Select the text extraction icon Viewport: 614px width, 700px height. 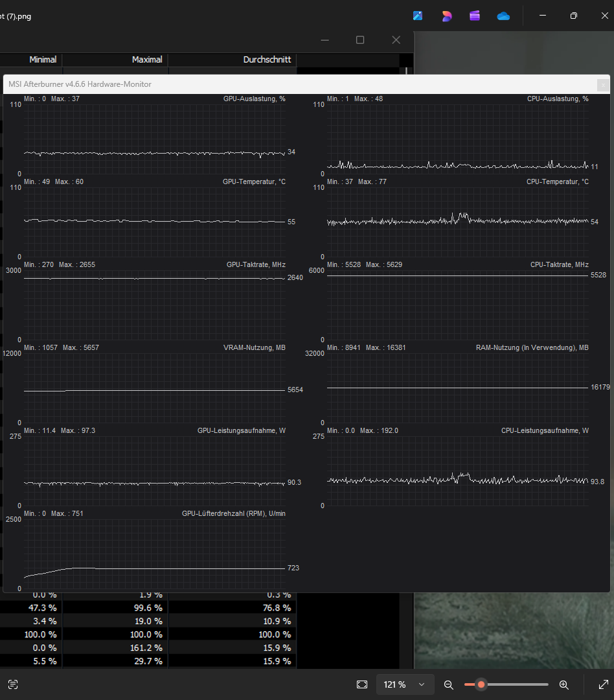click(12, 684)
